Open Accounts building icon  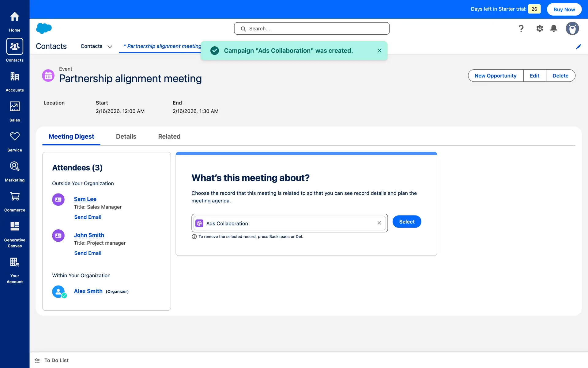[x=15, y=76]
